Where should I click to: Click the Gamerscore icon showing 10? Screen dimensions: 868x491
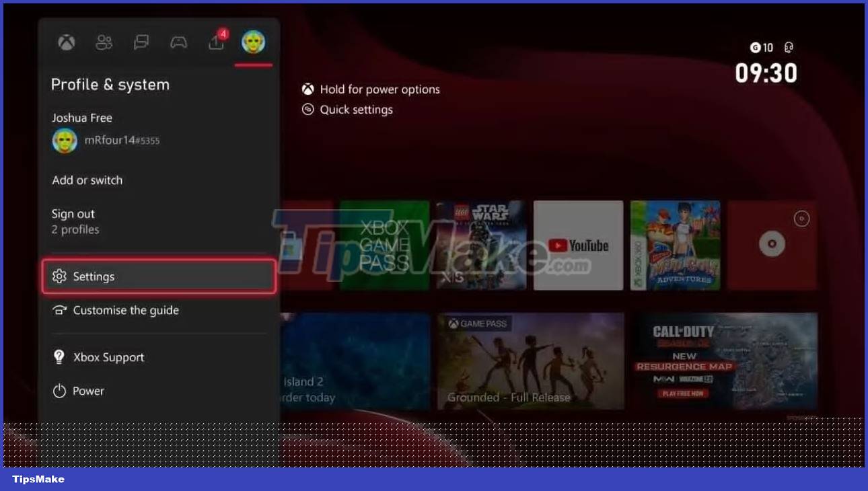click(x=754, y=48)
